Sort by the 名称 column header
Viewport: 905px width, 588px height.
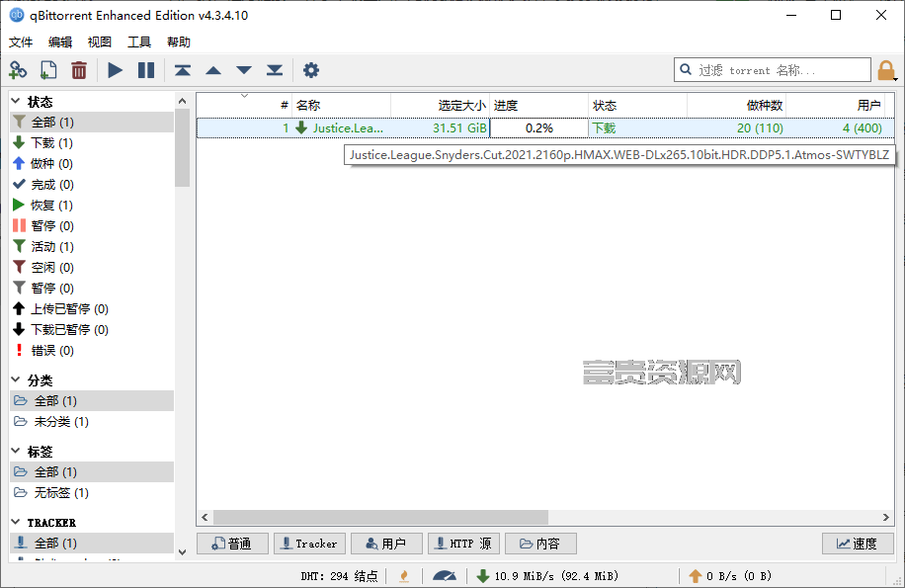[342, 105]
